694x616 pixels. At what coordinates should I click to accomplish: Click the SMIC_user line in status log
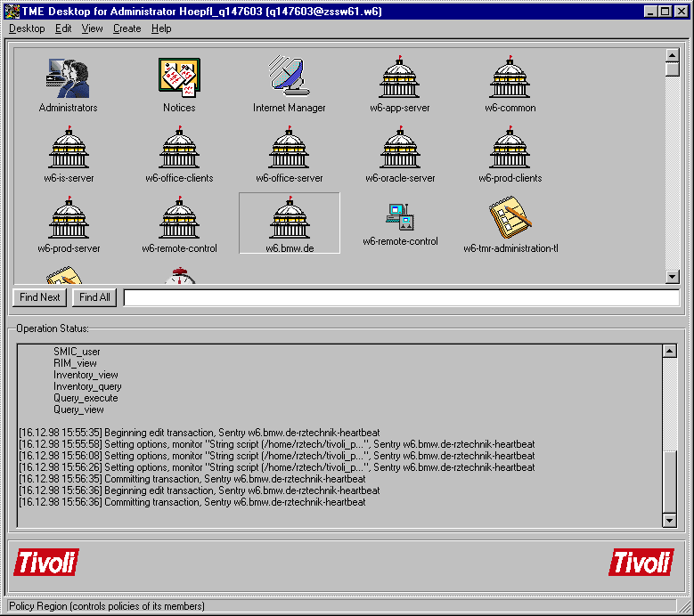pos(77,352)
